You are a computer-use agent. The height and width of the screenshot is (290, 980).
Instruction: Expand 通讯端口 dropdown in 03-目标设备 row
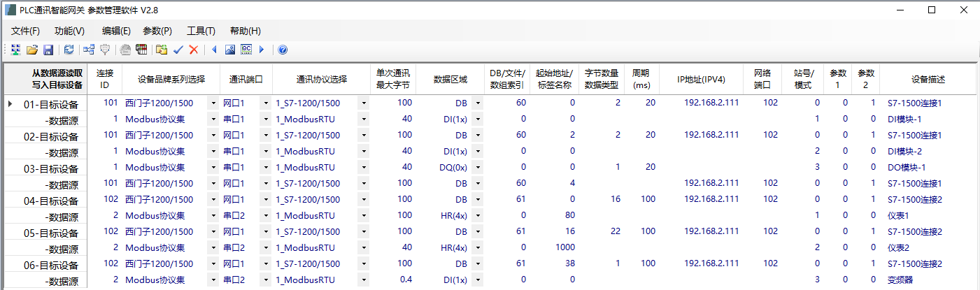tap(265, 168)
